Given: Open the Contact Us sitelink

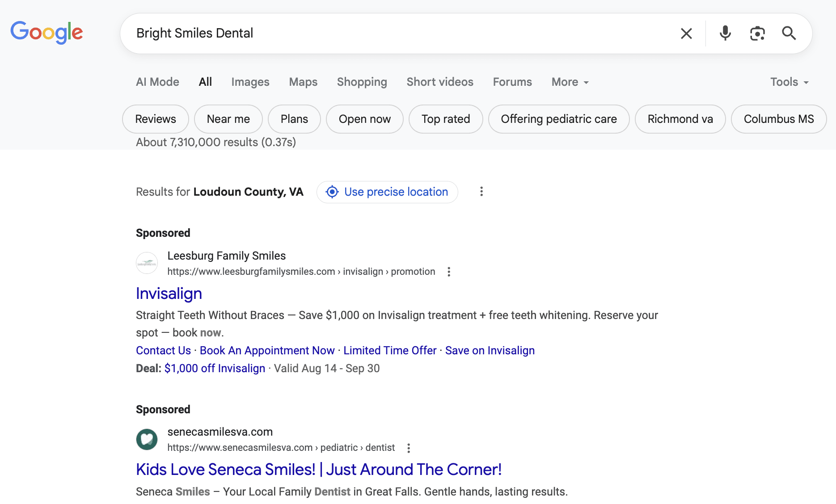Looking at the screenshot, I should (x=163, y=351).
